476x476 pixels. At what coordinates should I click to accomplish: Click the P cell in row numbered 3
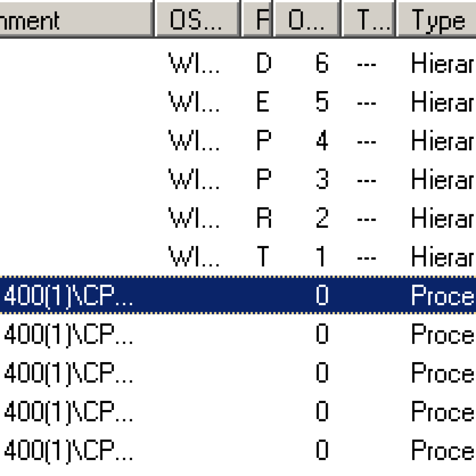[264, 179]
